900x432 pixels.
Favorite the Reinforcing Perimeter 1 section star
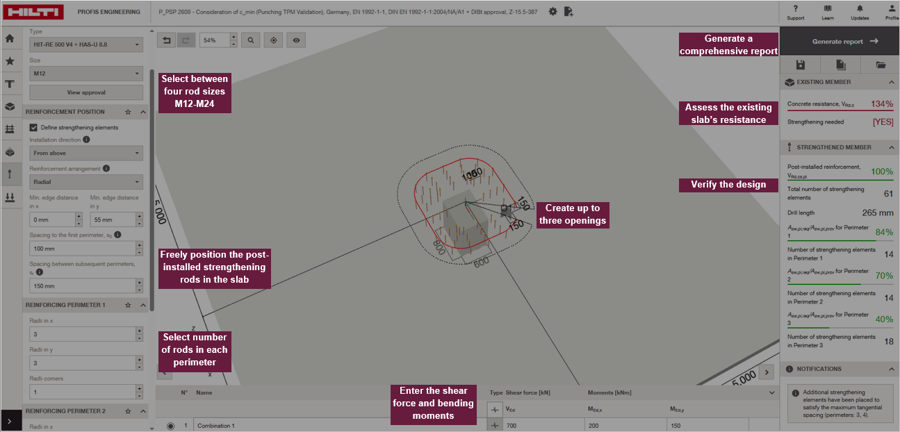click(x=128, y=305)
